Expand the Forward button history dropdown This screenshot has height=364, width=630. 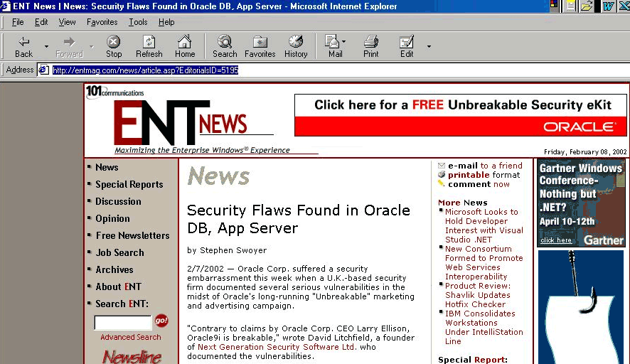point(92,47)
